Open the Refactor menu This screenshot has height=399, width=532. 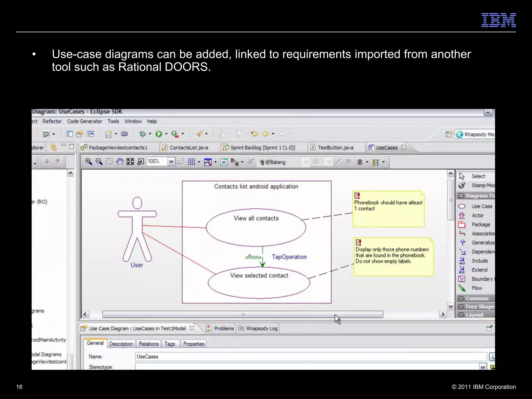(52, 121)
